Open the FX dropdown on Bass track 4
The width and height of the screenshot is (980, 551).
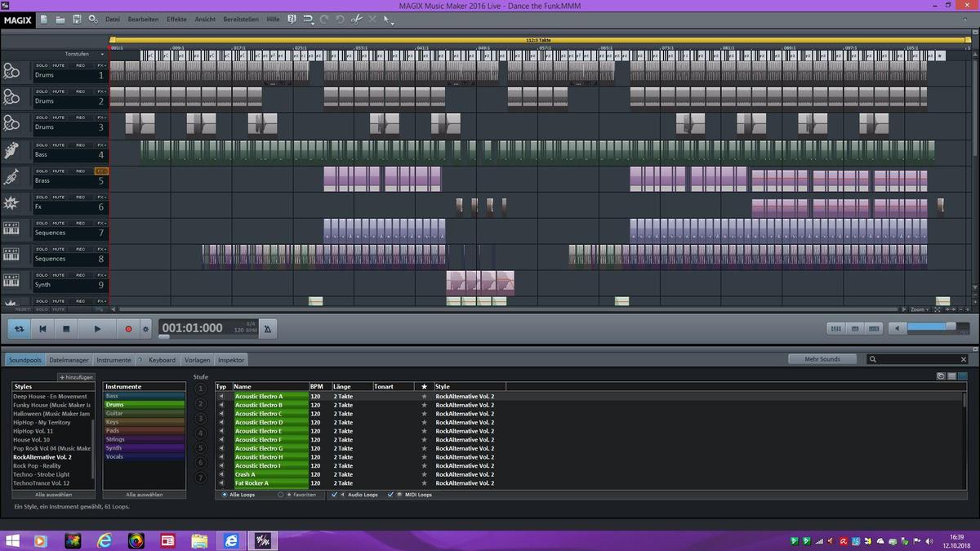(102, 145)
